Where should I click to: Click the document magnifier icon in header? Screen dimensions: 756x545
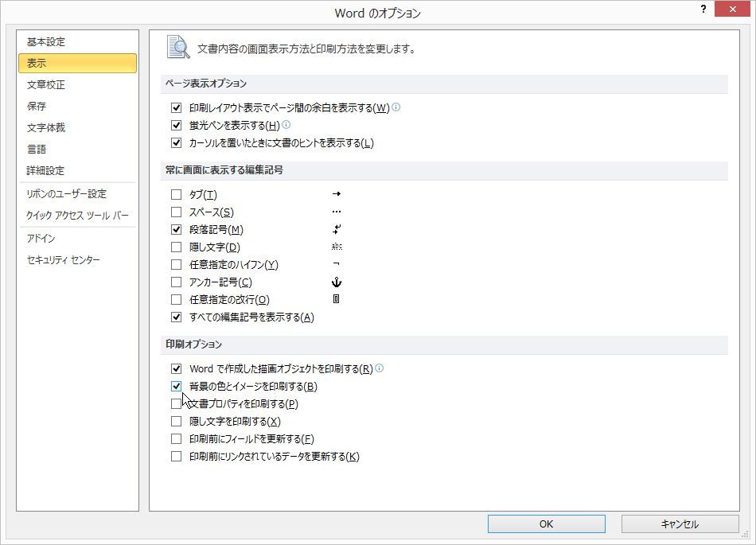pos(178,47)
